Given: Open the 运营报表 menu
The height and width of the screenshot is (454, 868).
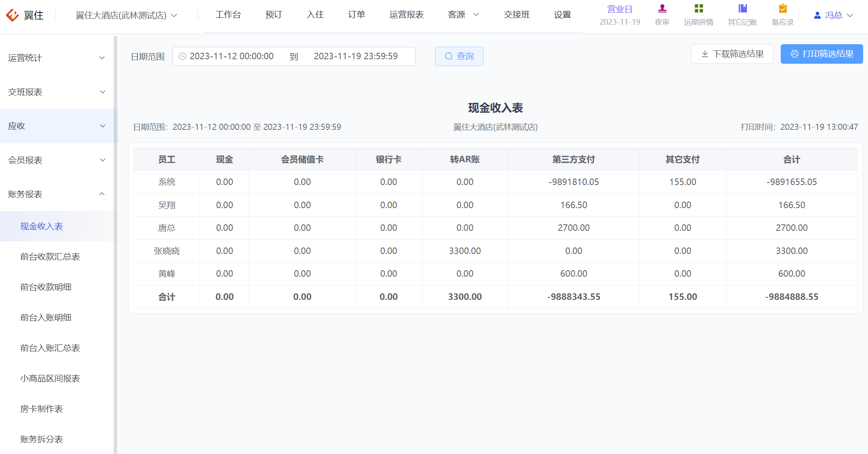Looking at the screenshot, I should [406, 15].
